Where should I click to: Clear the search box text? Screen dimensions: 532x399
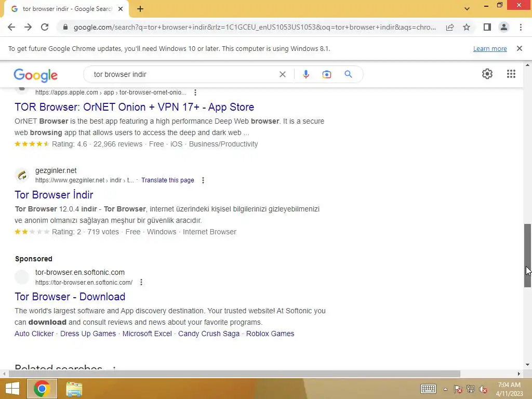[x=282, y=74]
